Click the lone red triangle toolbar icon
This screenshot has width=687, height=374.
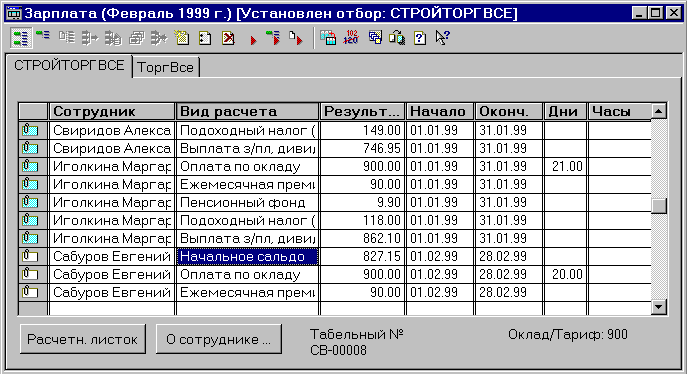coord(253,41)
